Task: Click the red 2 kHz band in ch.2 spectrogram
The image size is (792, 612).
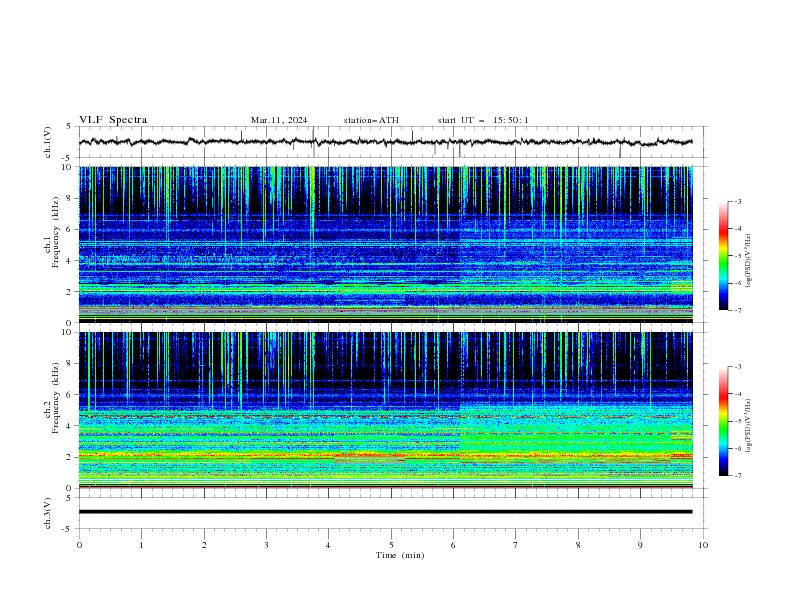Action: [385, 456]
